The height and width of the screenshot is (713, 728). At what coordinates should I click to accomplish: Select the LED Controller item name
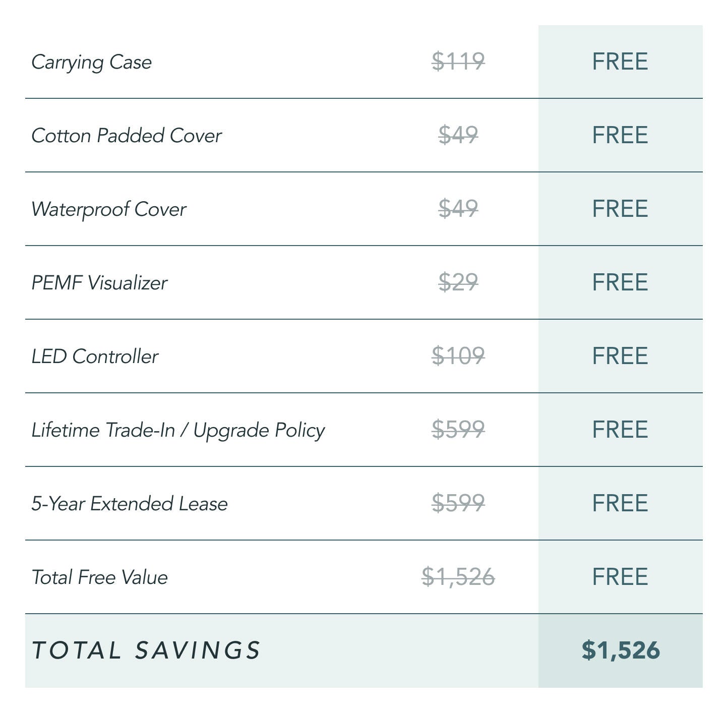(95, 356)
